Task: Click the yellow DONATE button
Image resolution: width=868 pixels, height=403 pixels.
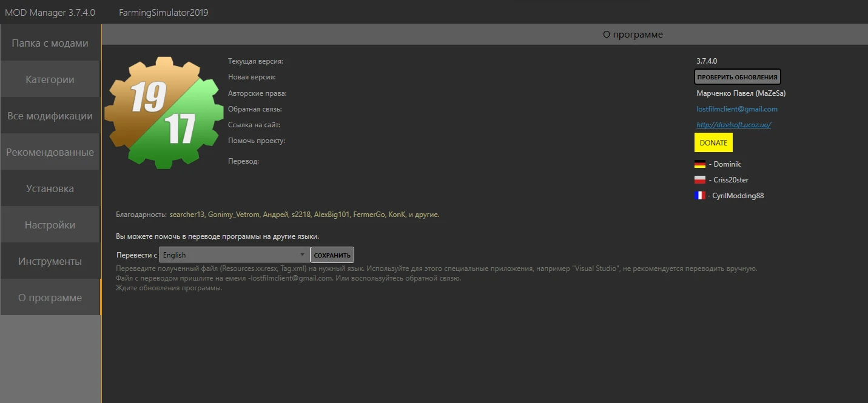Action: [x=713, y=142]
